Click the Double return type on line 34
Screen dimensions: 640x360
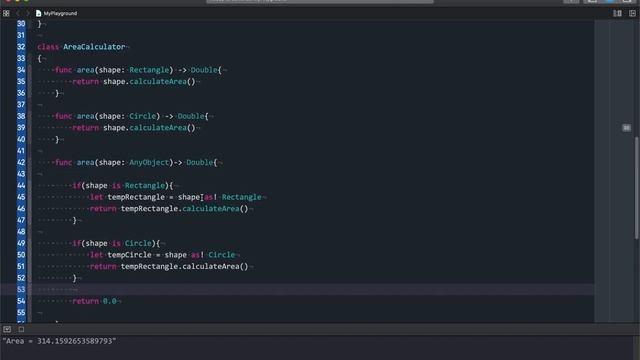coord(204,70)
